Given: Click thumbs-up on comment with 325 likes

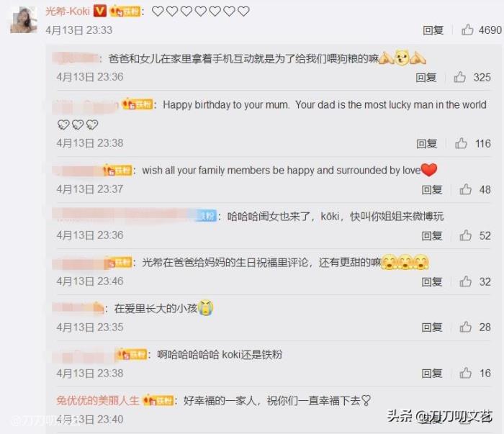Looking at the screenshot, I should pyautogui.click(x=459, y=77).
